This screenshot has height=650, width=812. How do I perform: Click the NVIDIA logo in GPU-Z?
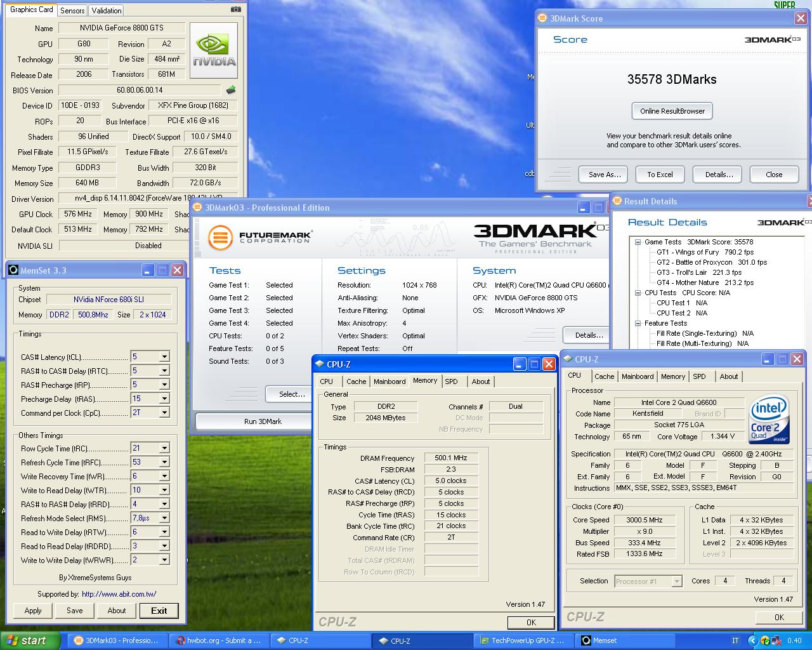pyautogui.click(x=214, y=50)
